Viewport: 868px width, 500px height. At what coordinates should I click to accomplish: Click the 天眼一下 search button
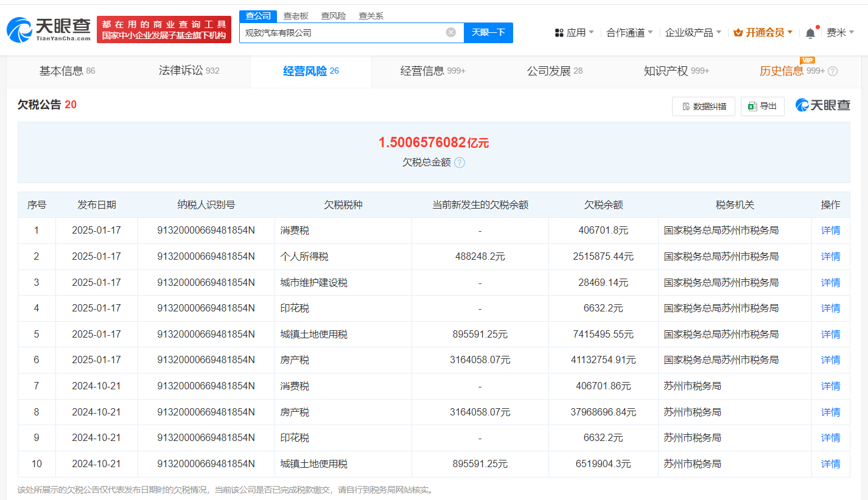point(489,32)
